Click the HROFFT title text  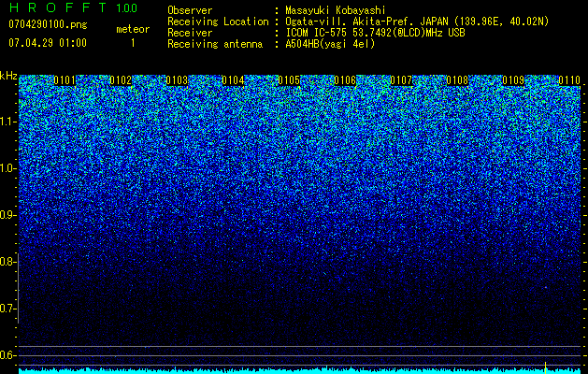coord(58,7)
